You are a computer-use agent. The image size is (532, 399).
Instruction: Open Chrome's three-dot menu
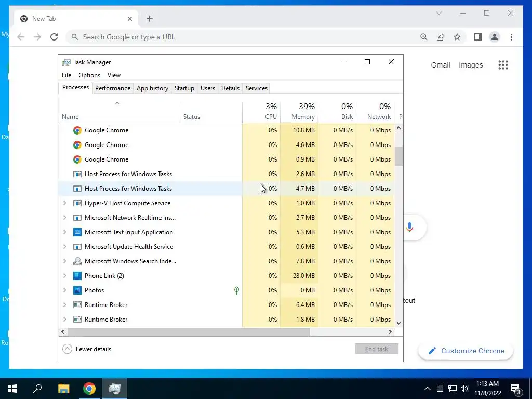(511, 37)
